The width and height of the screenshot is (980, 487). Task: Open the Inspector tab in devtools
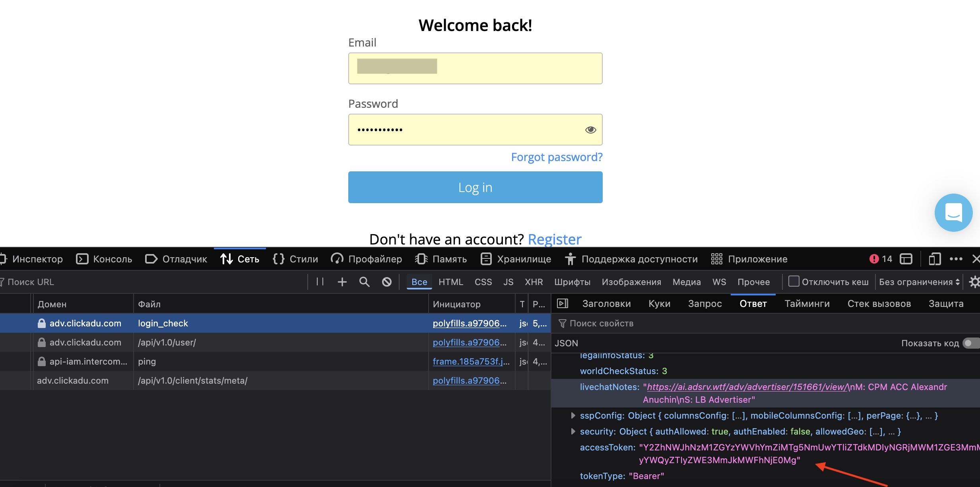point(32,259)
